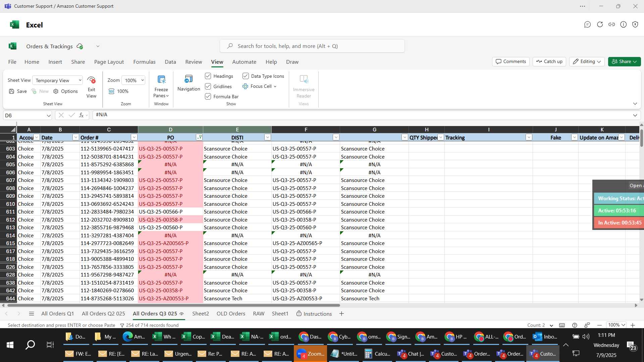Open the Sheet View dropdown

tap(57, 80)
